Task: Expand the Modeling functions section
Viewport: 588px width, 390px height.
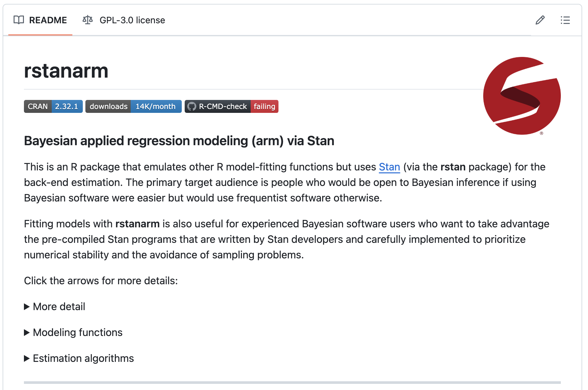Action: click(78, 332)
